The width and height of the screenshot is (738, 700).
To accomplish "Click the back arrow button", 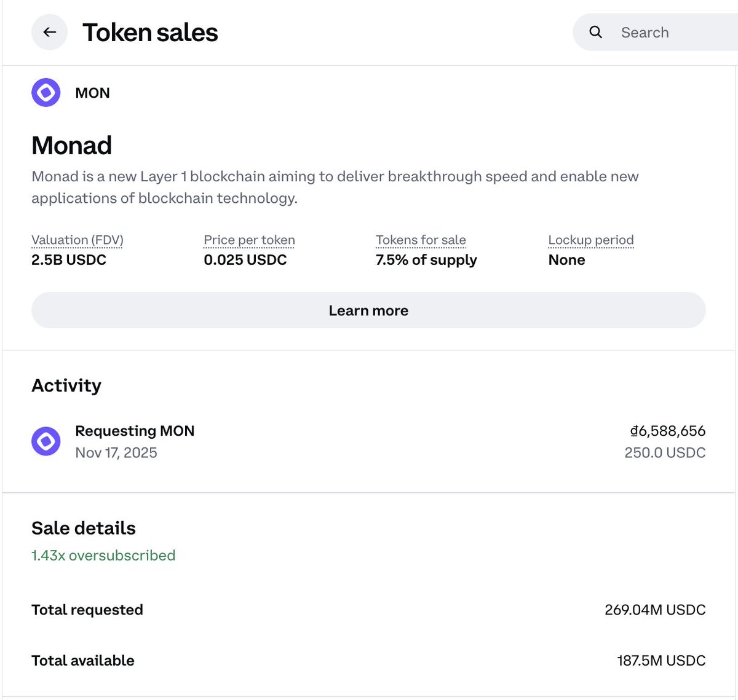I will pyautogui.click(x=49, y=33).
